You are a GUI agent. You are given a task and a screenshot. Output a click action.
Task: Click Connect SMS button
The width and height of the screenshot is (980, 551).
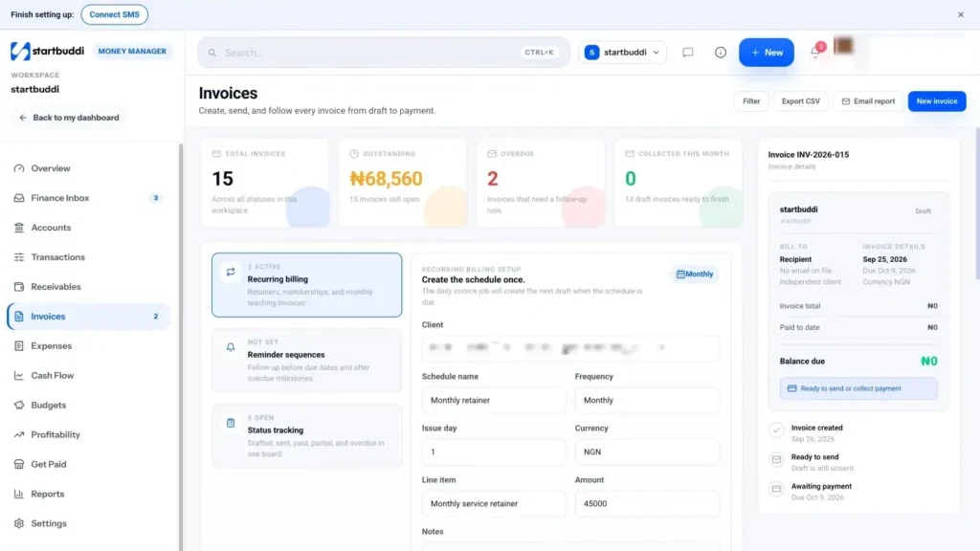pos(115,14)
